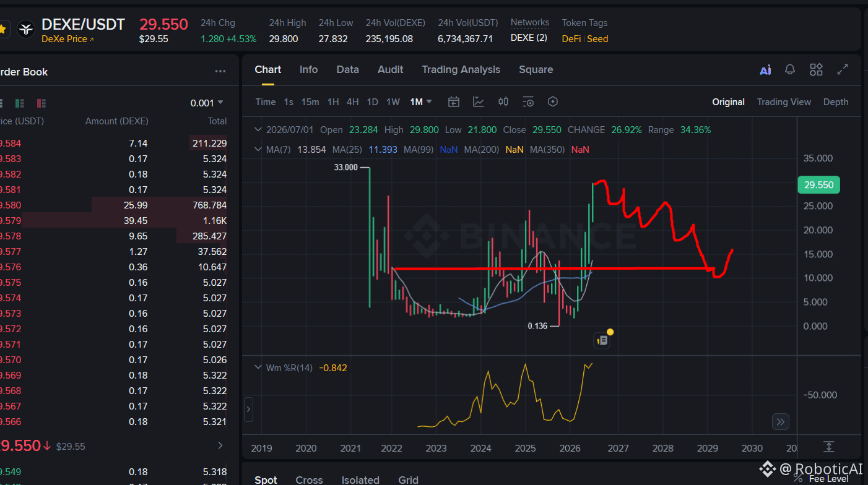Select the 1H chart interval
The image size is (868, 485).
[333, 102]
